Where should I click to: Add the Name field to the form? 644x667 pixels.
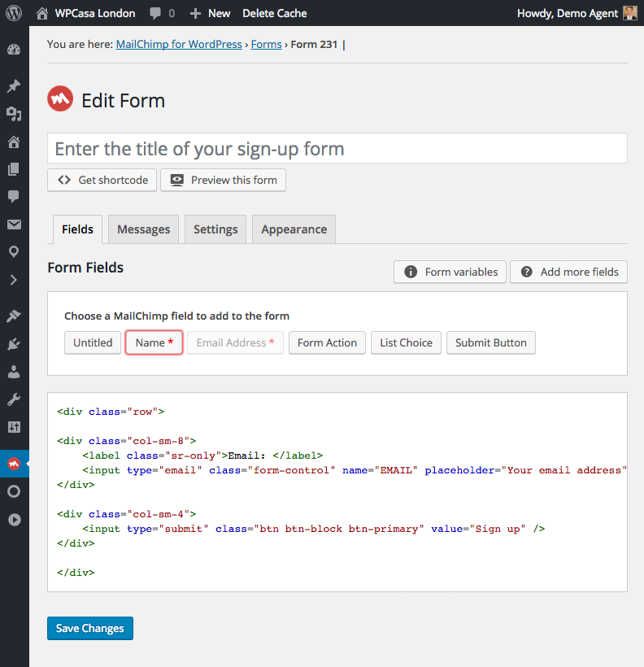coord(154,342)
